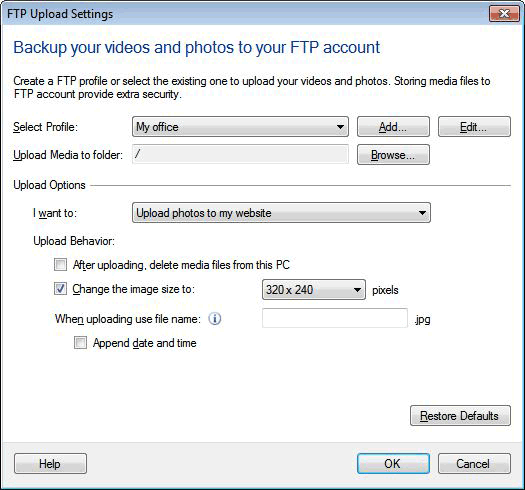Tick Append date and time checkbox
This screenshot has width=525, height=490.
click(x=80, y=343)
